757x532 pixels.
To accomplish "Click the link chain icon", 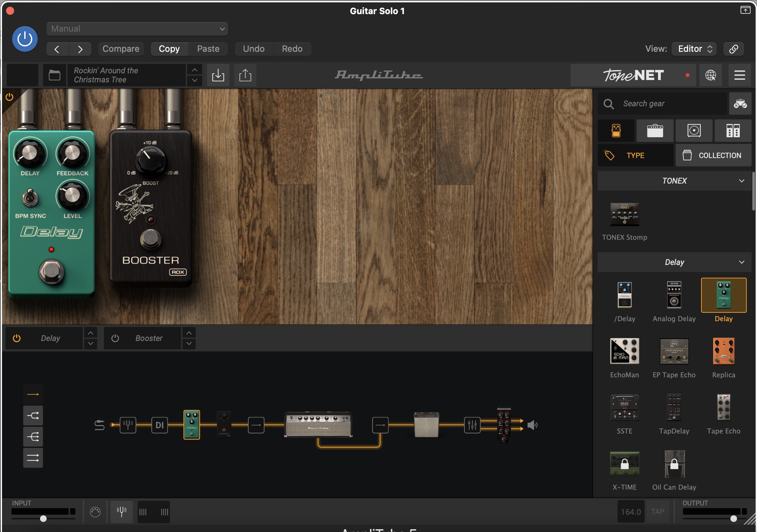I will [734, 49].
